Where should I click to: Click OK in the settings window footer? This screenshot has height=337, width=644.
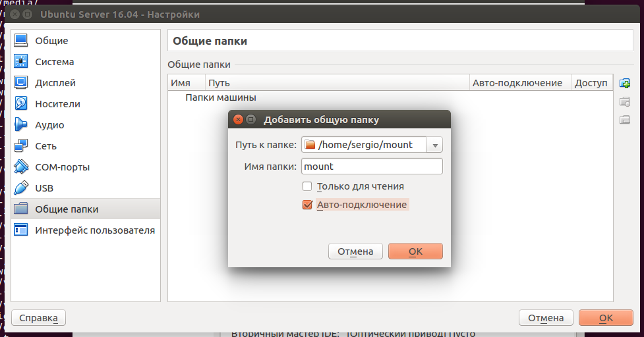pyautogui.click(x=606, y=318)
